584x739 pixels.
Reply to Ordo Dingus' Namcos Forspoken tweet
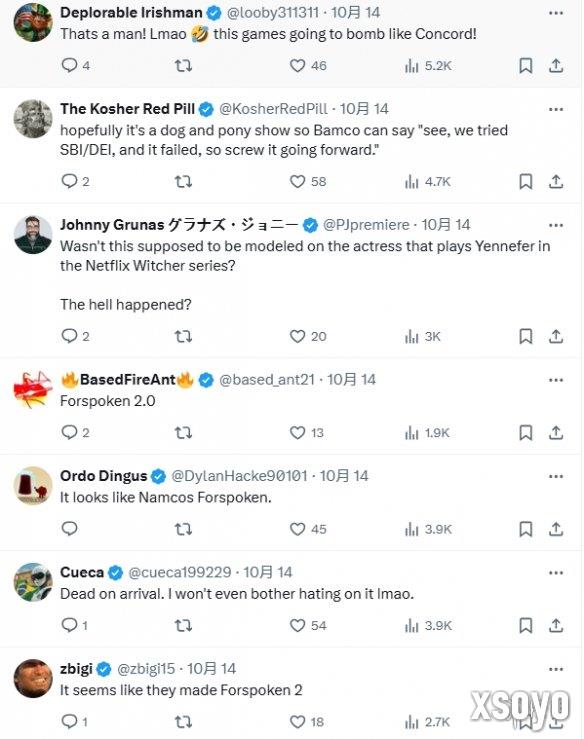[69, 529]
